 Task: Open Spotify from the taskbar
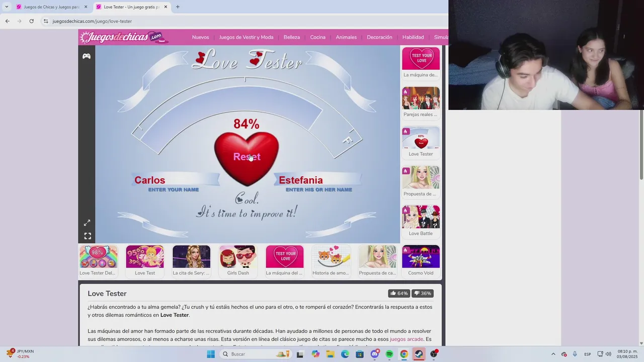pos(389,354)
